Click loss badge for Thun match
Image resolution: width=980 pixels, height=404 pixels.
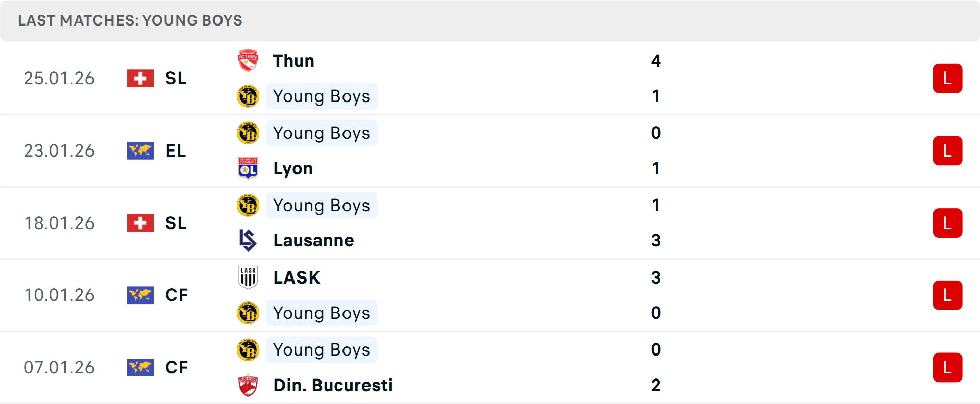pos(947,79)
